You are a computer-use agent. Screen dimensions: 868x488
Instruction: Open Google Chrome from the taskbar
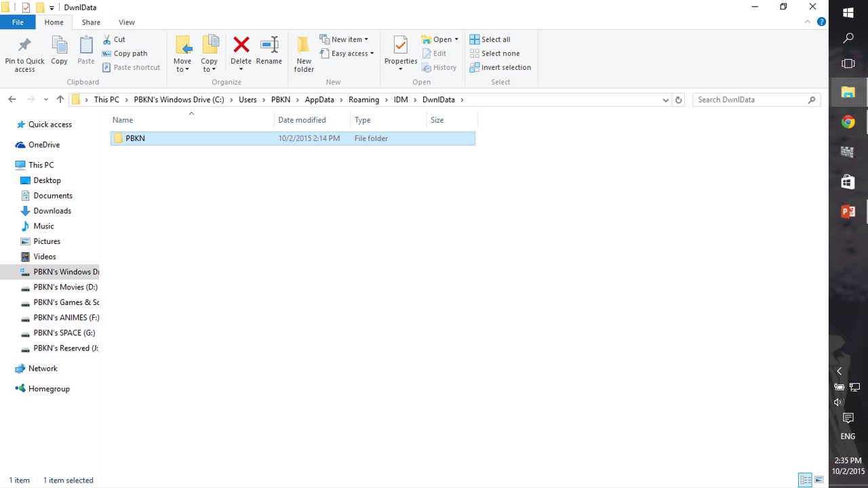[x=848, y=122]
